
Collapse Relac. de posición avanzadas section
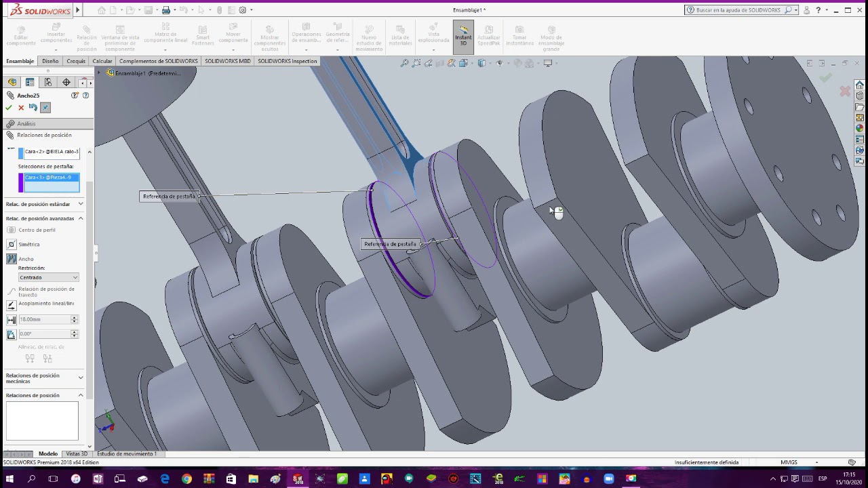(81, 218)
